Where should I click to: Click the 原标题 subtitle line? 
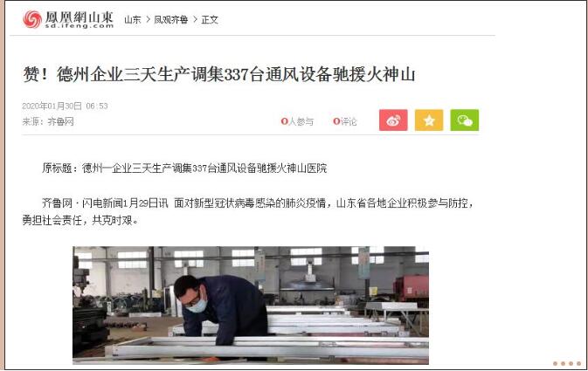point(184,168)
